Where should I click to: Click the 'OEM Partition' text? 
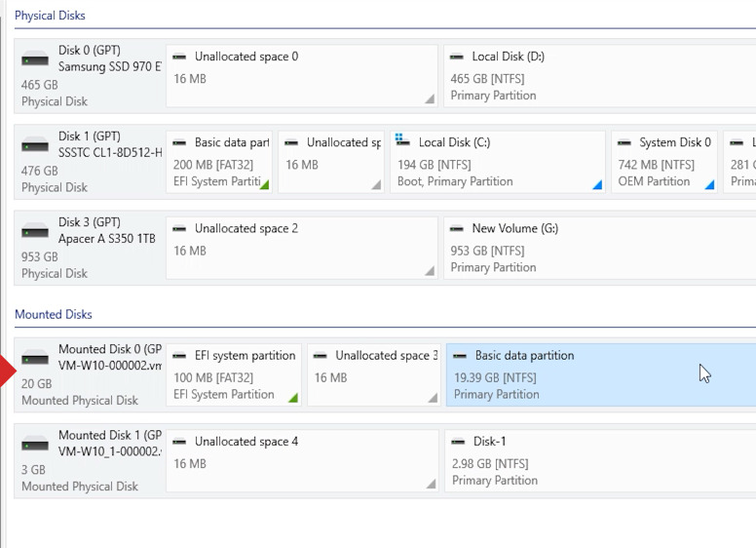pyautogui.click(x=654, y=181)
